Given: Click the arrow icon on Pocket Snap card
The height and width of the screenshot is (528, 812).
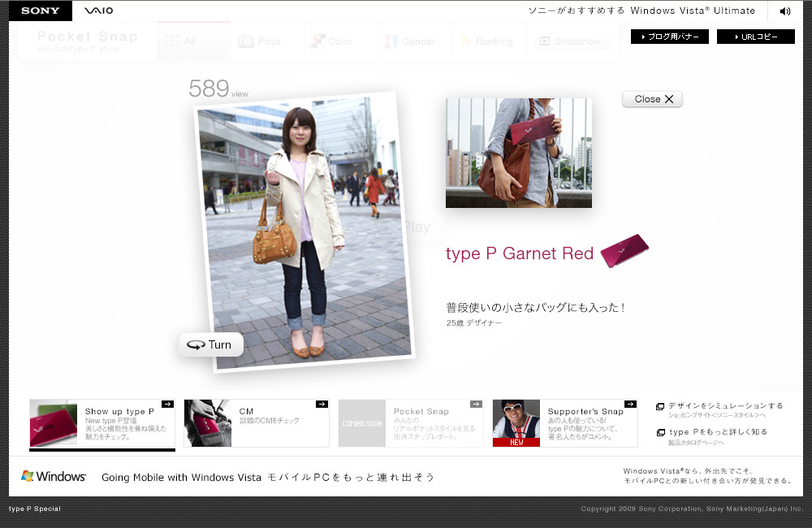Looking at the screenshot, I should [x=476, y=405].
